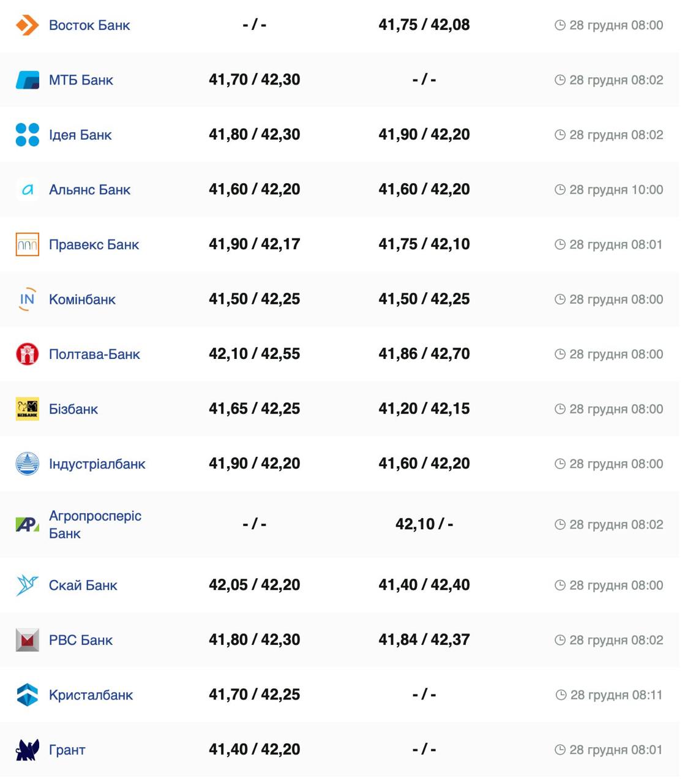Click the Комінбанк IN logo

[x=27, y=300]
